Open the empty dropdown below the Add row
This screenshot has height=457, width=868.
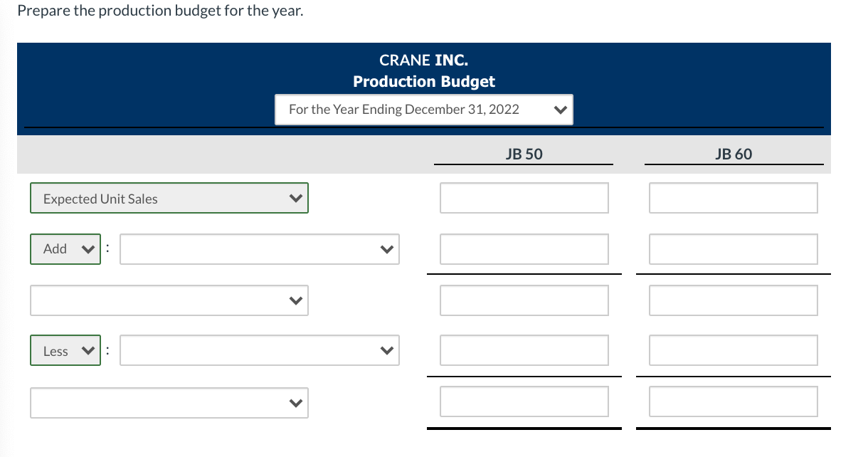pyautogui.click(x=169, y=300)
